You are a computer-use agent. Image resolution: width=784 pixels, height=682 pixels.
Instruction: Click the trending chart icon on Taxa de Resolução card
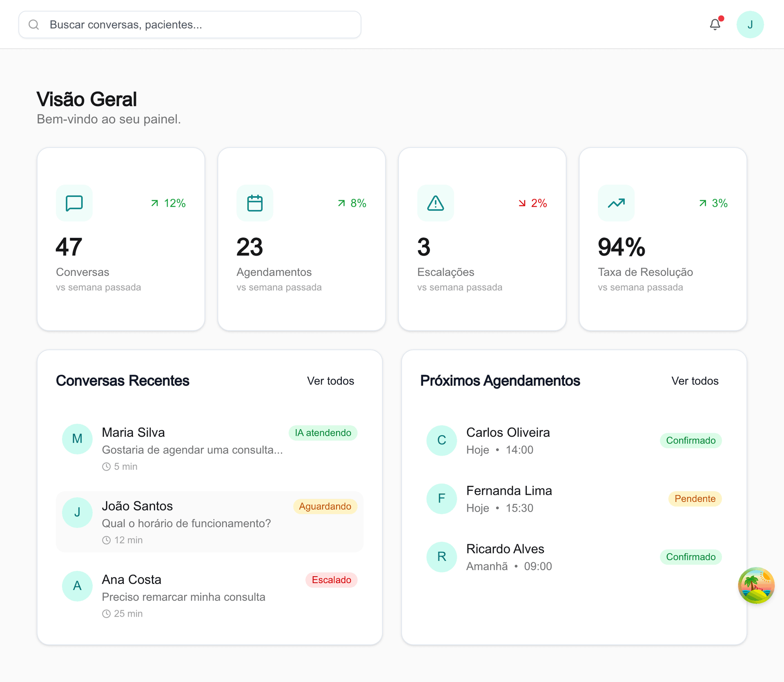[616, 203]
